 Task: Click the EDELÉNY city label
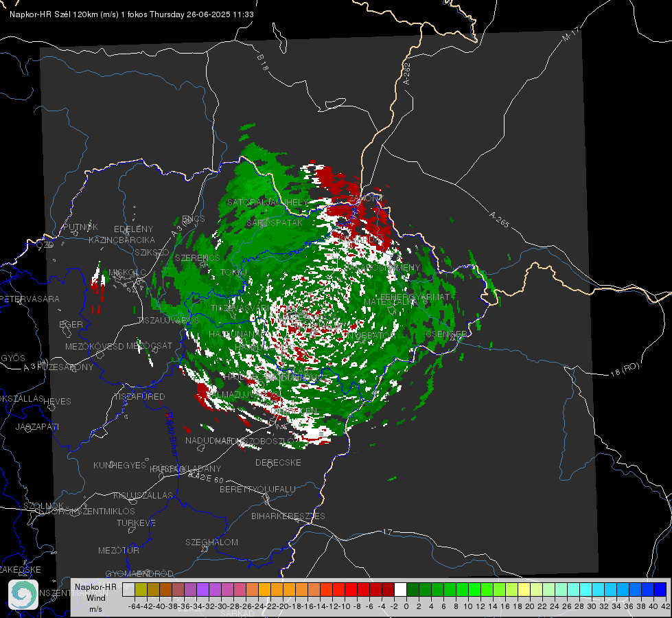click(134, 229)
